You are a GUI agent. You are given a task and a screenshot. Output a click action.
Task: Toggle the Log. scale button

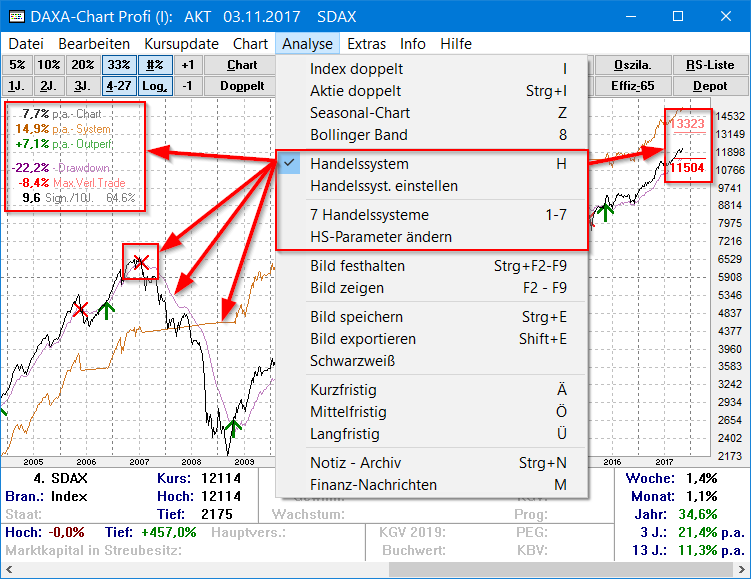click(x=155, y=86)
